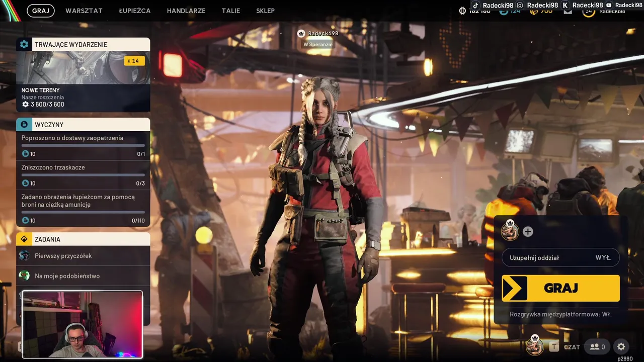This screenshot has width=644, height=362.
Task: Click the W Speranzie status label
Action: (318, 44)
